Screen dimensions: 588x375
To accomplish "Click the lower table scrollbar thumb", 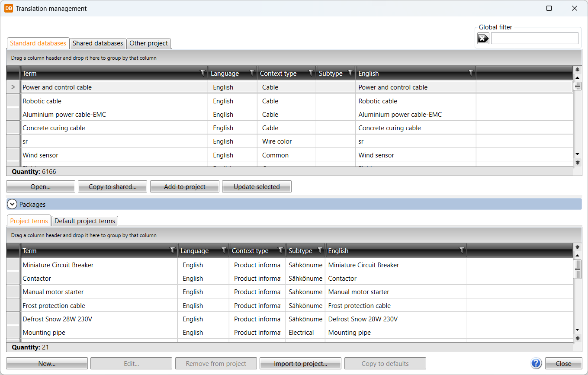I will (x=577, y=269).
